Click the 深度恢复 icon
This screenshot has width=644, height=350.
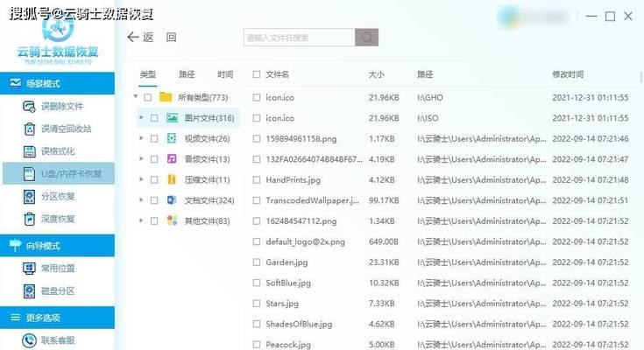[x=29, y=219]
